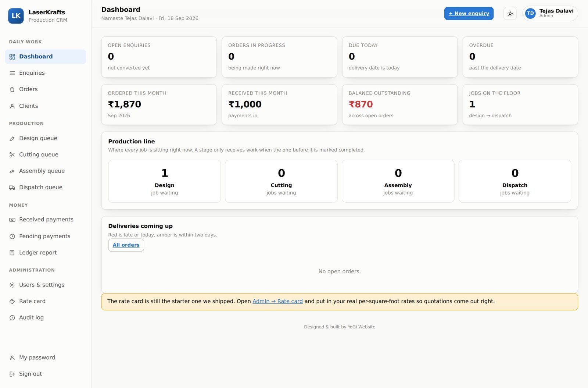The width and height of the screenshot is (588, 388).
Task: Click the + New enquiry button
Action: (469, 14)
